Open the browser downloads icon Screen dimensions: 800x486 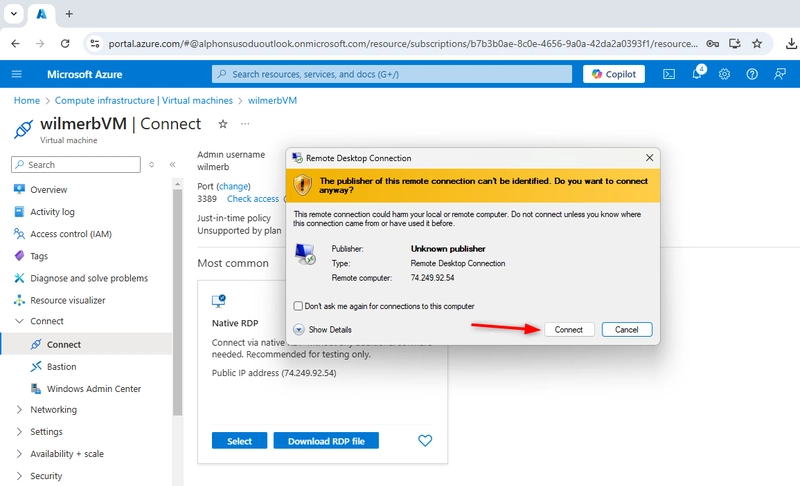click(791, 43)
